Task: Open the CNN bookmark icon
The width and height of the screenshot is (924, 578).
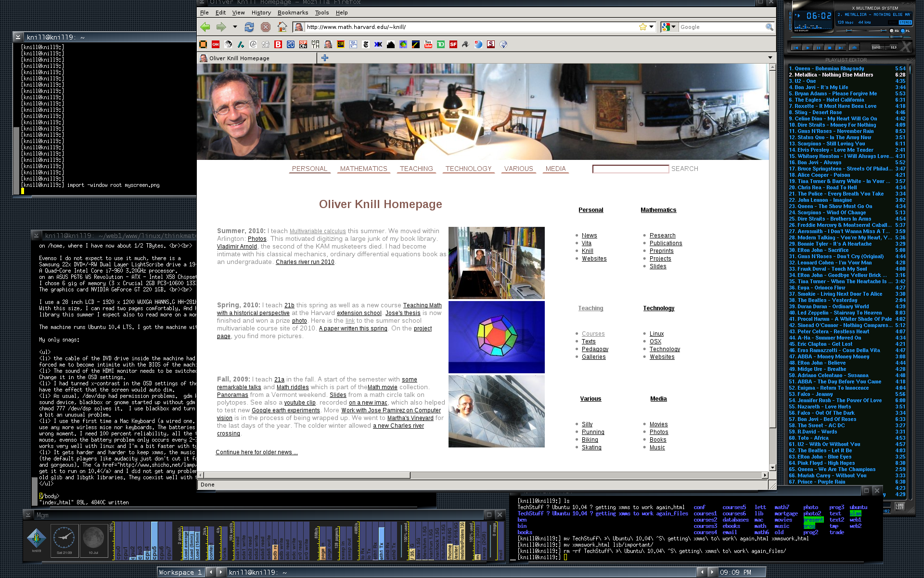Action: tap(215, 44)
